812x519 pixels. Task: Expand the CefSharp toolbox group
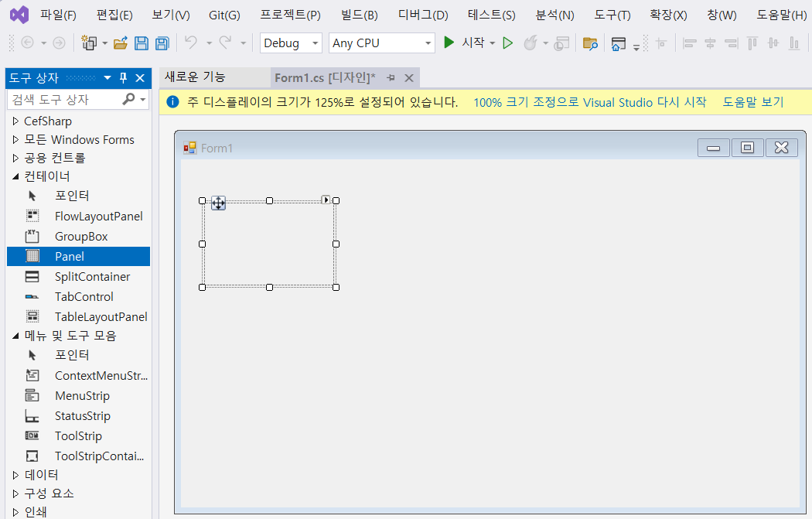click(x=15, y=121)
